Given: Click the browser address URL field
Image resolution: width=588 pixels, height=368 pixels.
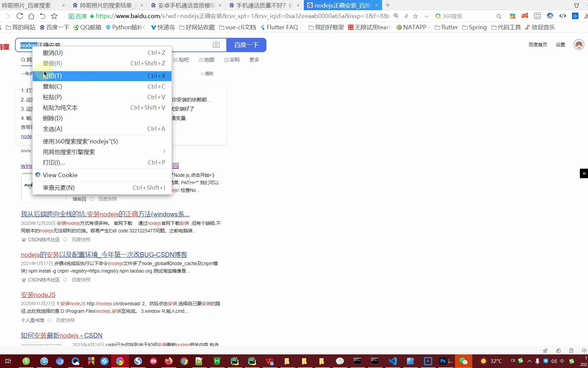Looking at the screenshot, I should click(x=242, y=16).
